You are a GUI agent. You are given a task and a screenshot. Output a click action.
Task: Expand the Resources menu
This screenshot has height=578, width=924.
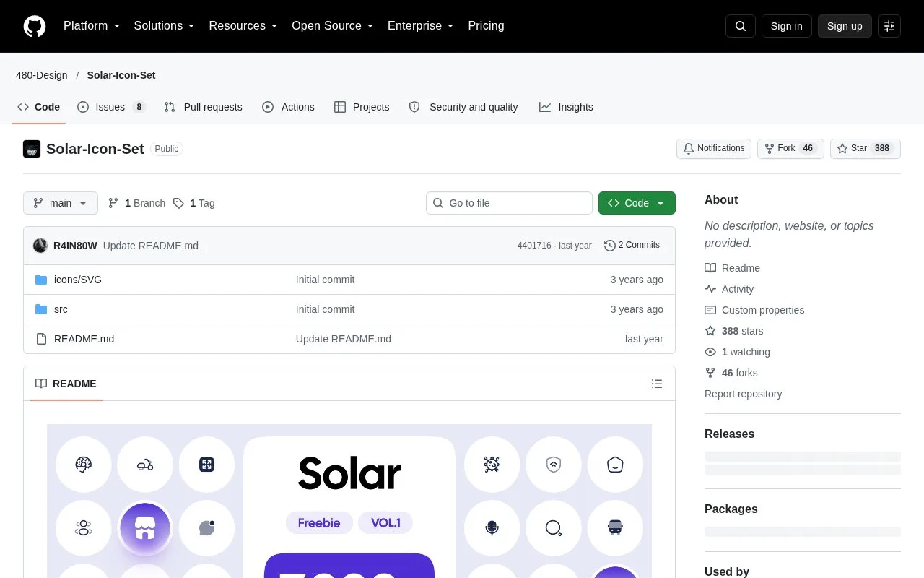click(243, 26)
